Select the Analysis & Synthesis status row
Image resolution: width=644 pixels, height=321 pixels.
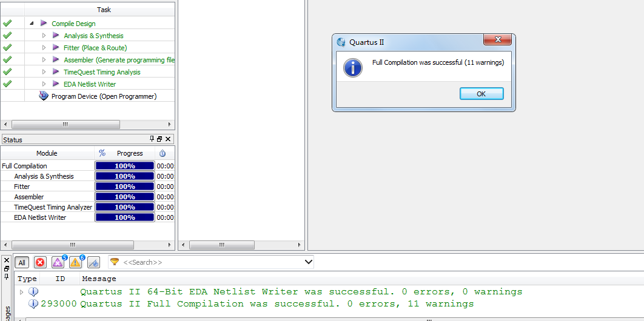click(87, 176)
